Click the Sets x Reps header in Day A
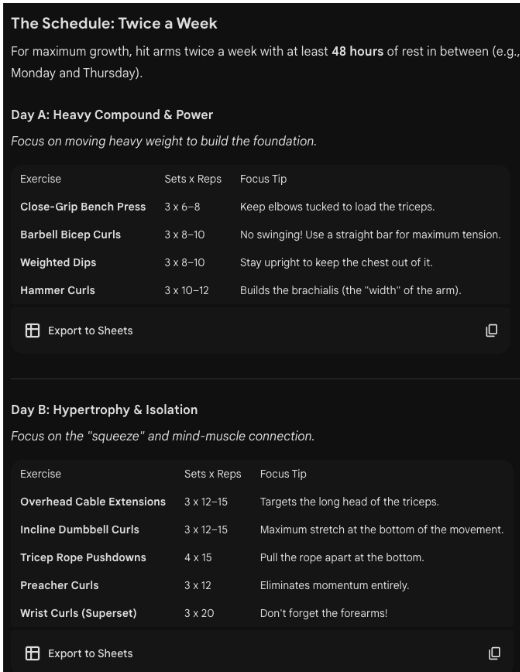 point(193,179)
